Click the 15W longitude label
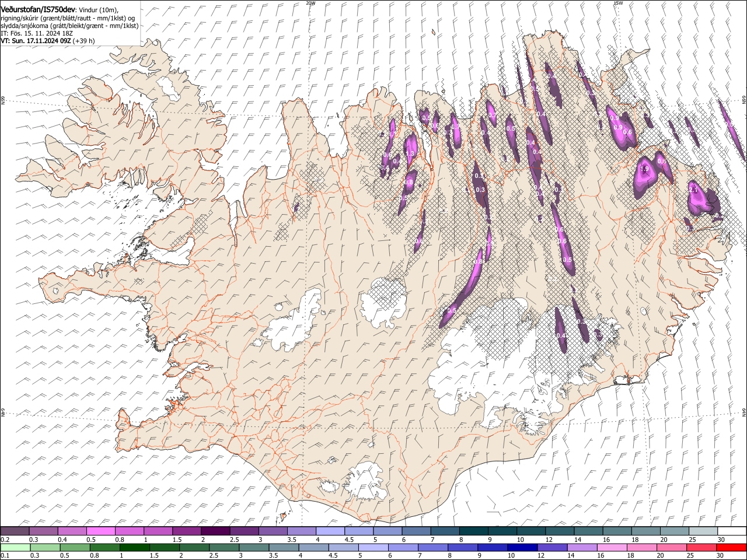This screenshot has height=560, width=747. (x=618, y=3)
